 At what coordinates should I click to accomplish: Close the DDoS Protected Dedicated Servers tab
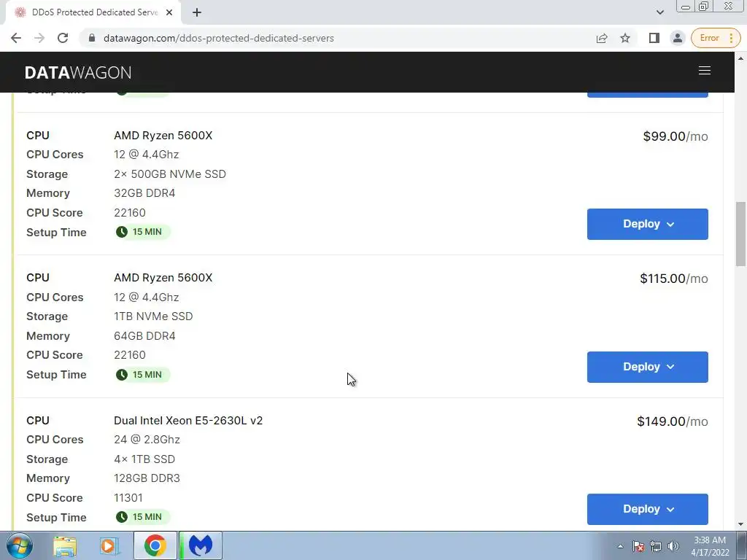169,12
